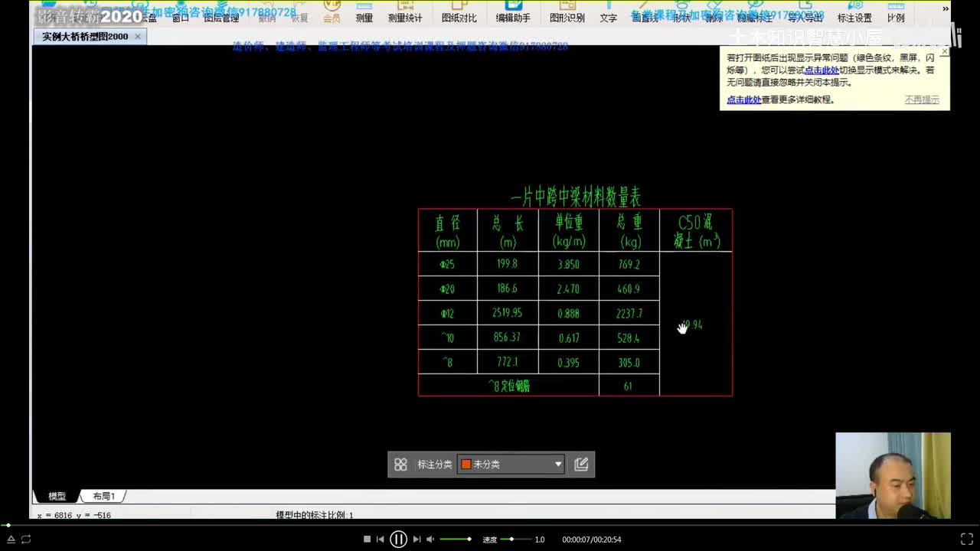Open the 未分类 annotation category dropdown

point(511,464)
